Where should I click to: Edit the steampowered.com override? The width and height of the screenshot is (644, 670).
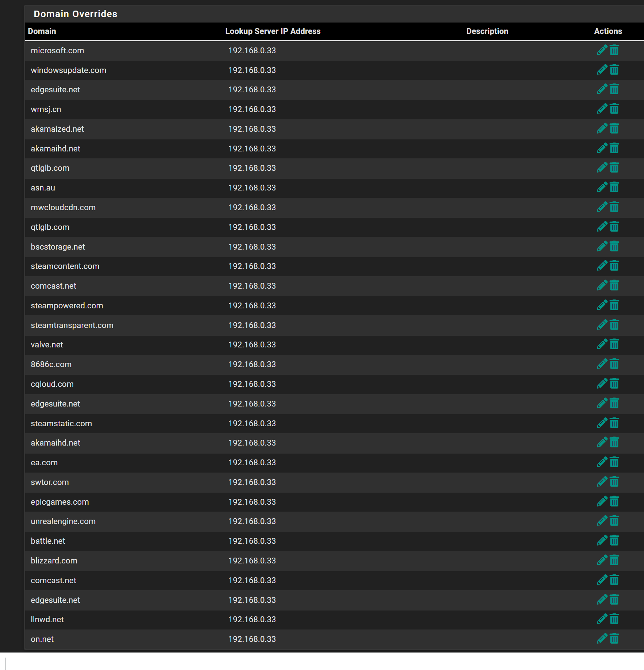pos(602,305)
